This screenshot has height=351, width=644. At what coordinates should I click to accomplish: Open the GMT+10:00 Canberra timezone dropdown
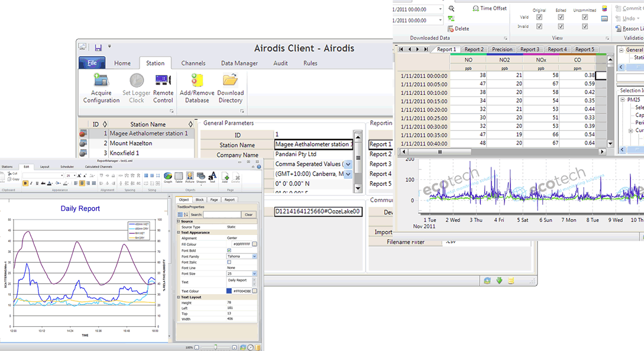tap(348, 174)
